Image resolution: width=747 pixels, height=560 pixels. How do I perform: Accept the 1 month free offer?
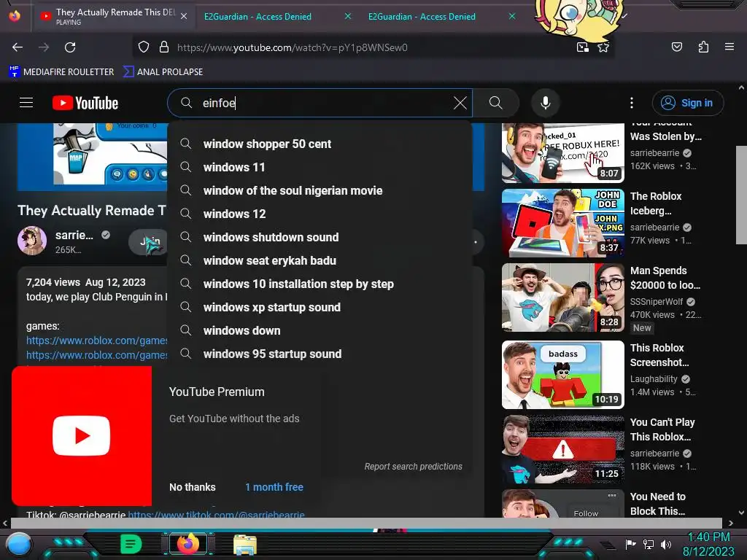[274, 487]
